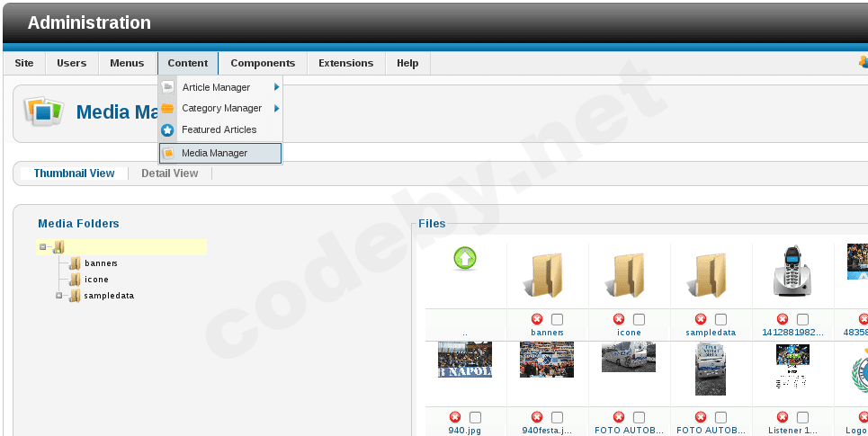Click the Featured Articles star icon

click(167, 130)
